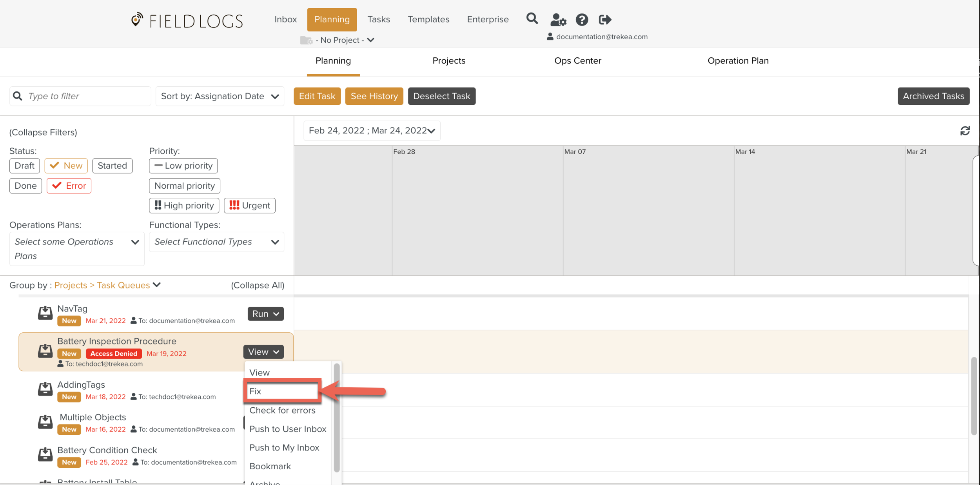Open Archived Tasks

(933, 96)
